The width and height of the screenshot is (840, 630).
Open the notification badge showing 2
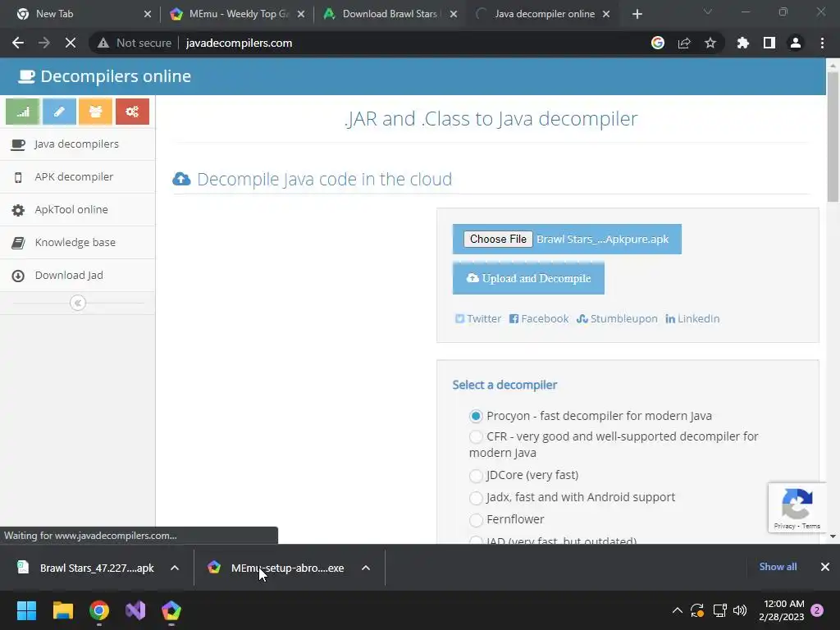(x=817, y=610)
